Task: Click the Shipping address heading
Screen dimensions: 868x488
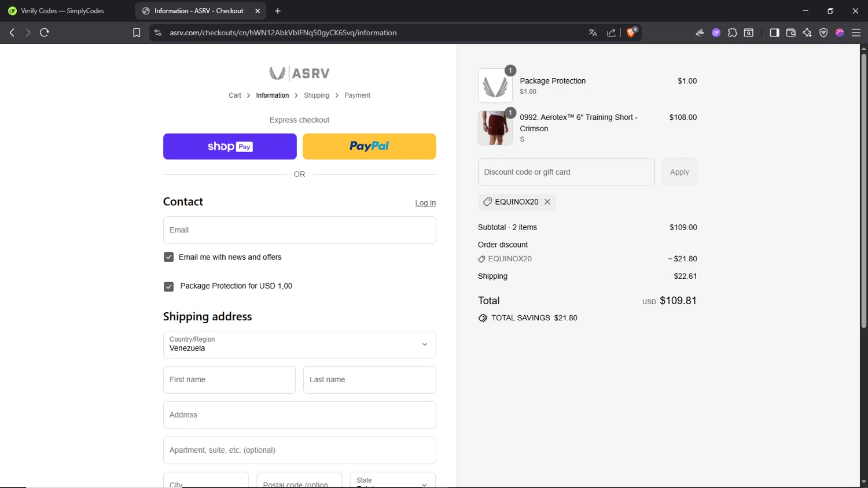Action: 207,317
